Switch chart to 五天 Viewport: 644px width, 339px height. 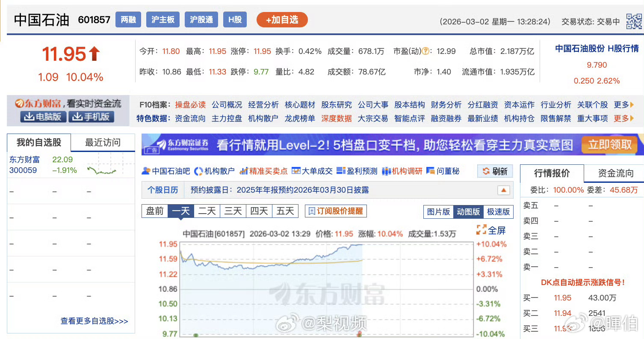coord(285,211)
